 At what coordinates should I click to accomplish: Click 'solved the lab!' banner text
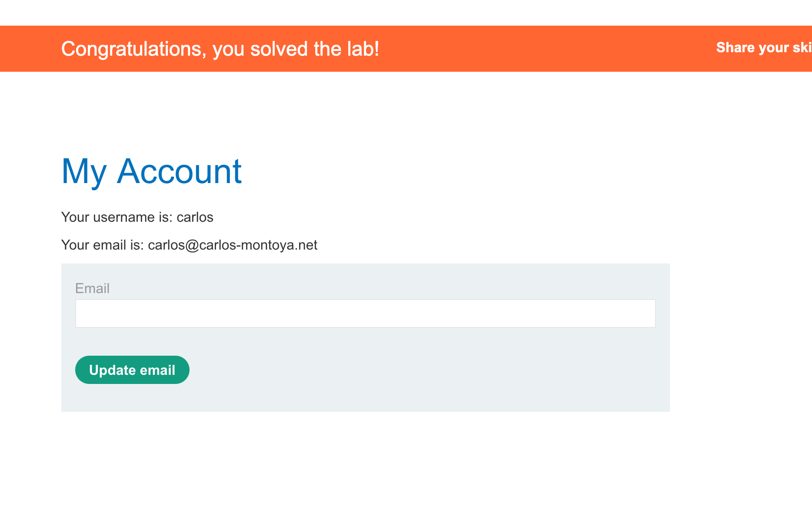pos(315,49)
